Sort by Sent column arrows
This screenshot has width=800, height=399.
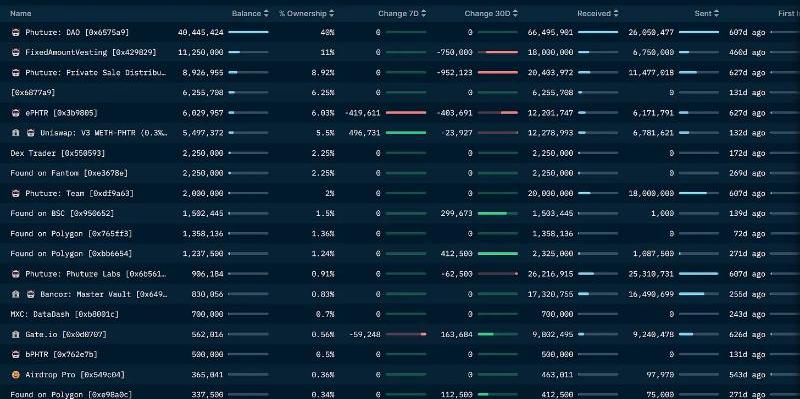pos(717,14)
